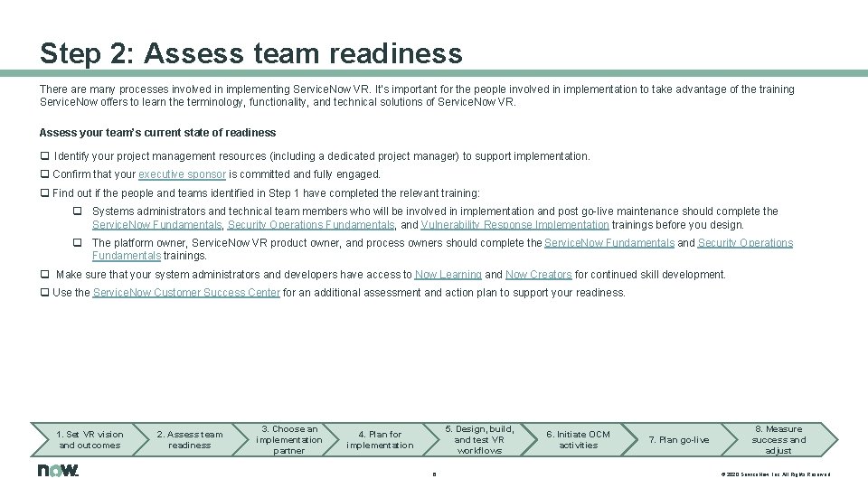Go to step 3 Choose an implementation partner

pos(289,439)
